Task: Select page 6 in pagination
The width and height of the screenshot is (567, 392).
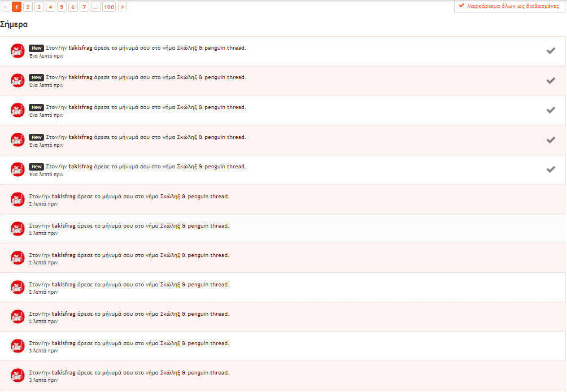Action: tap(73, 7)
